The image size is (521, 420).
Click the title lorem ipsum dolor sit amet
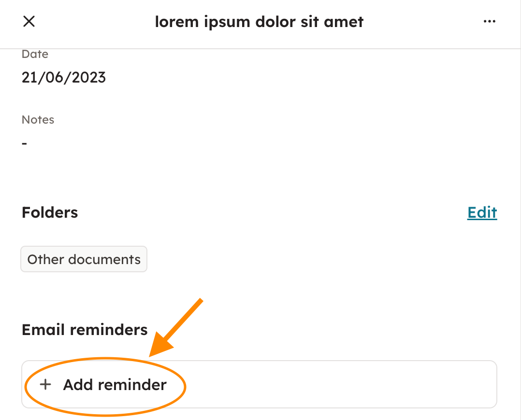tap(259, 22)
